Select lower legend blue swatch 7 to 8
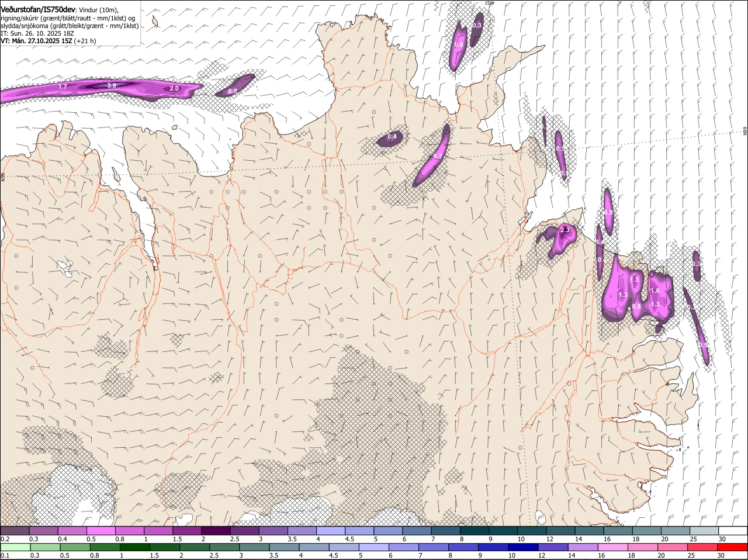 coord(435,547)
